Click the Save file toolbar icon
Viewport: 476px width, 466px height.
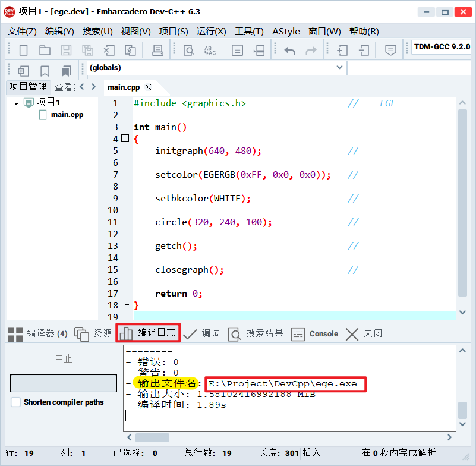click(x=66, y=50)
